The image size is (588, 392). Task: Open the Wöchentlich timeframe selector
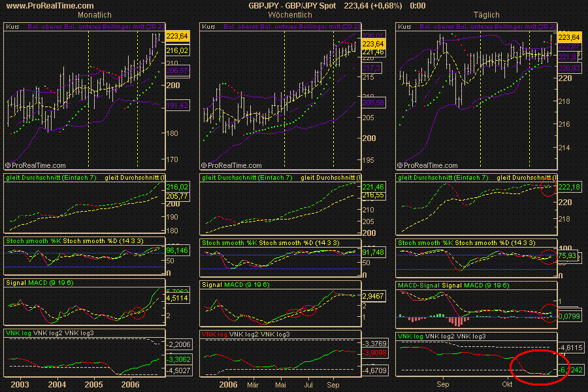pos(291,14)
